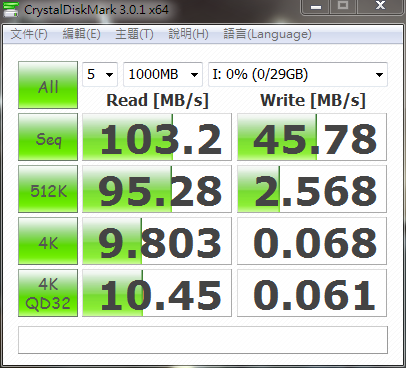Expand the drive dropdown showing I: 0%
406x368 pixels.
pyautogui.click(x=298, y=74)
